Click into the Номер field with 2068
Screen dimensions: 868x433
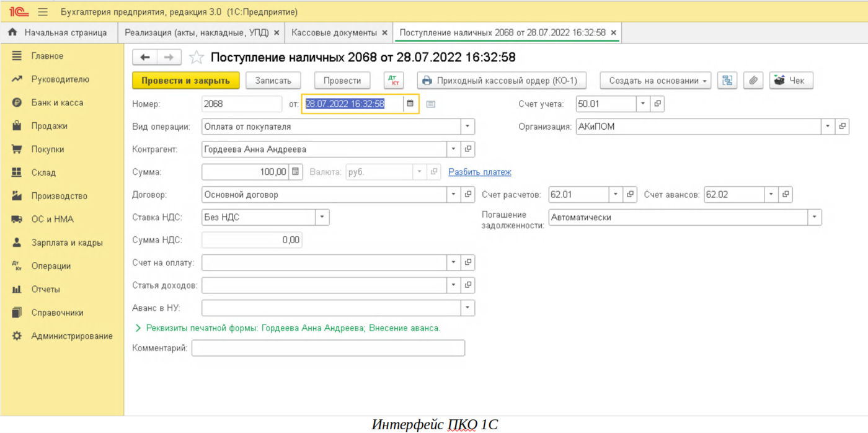[242, 104]
